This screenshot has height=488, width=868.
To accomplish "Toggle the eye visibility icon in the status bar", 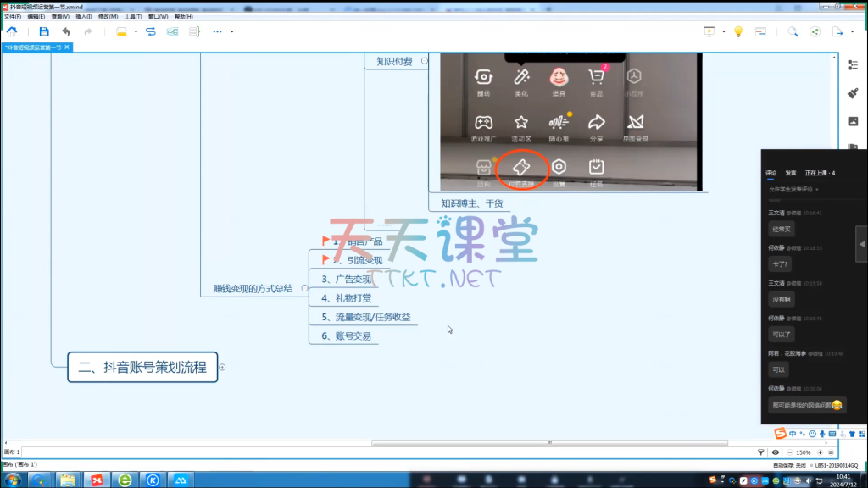I will [776, 452].
